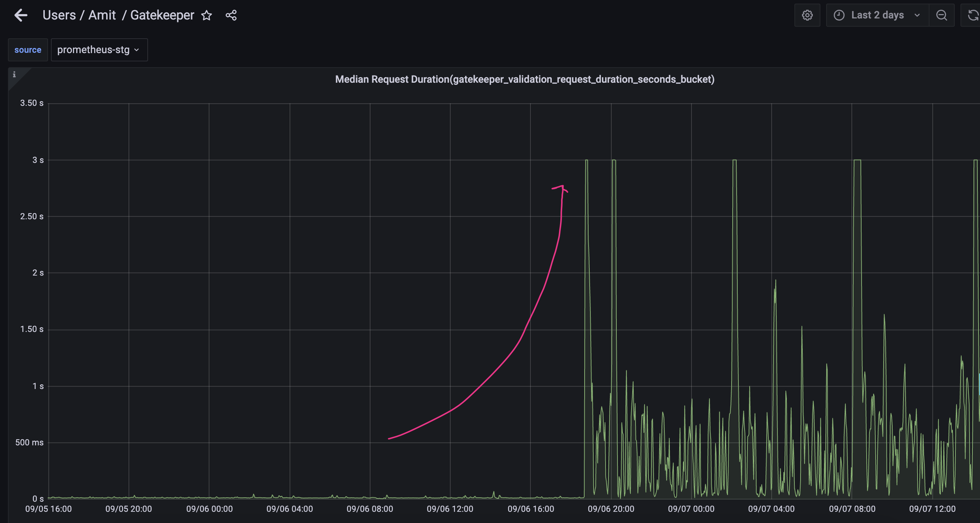Open the prometheus-stg data source selector
The image size is (980, 523).
93,49
